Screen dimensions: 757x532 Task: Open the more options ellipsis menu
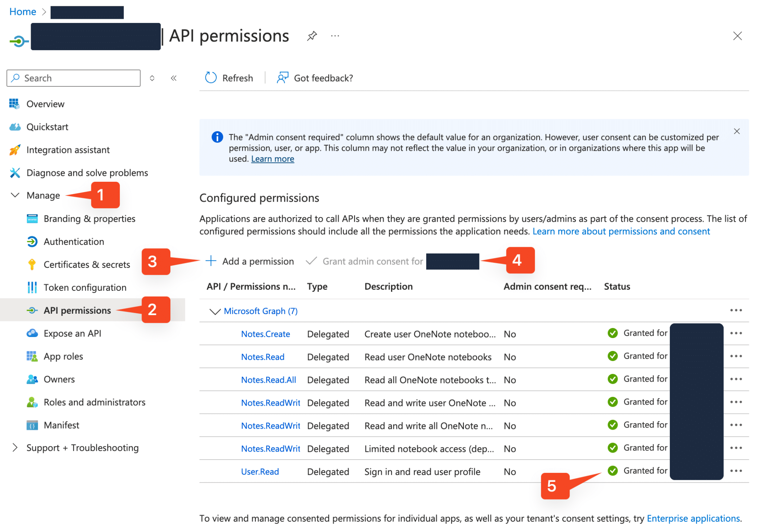(x=335, y=35)
